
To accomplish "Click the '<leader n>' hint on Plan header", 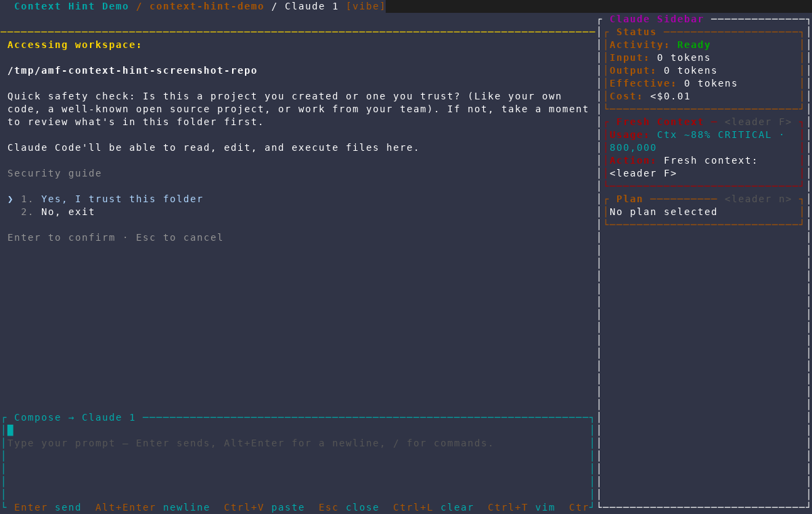I will coord(759,199).
